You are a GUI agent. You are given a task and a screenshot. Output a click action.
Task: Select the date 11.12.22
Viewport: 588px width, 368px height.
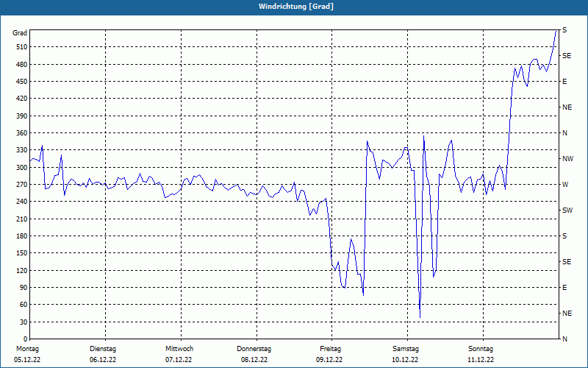(481, 360)
